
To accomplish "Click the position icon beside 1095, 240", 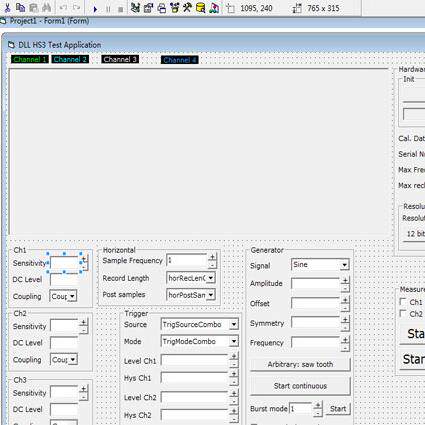I will tap(231, 8).
